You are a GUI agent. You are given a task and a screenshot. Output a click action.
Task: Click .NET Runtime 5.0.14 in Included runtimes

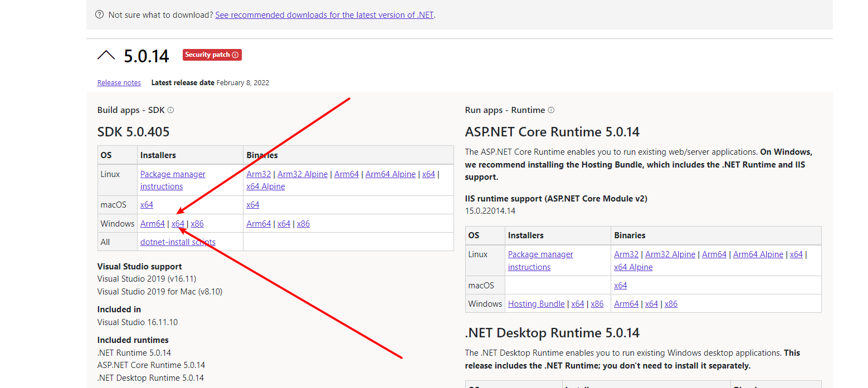click(134, 353)
